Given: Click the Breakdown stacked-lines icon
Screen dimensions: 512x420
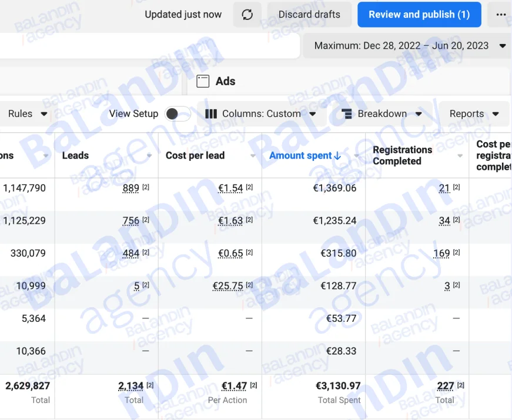Looking at the screenshot, I should pyautogui.click(x=346, y=114).
